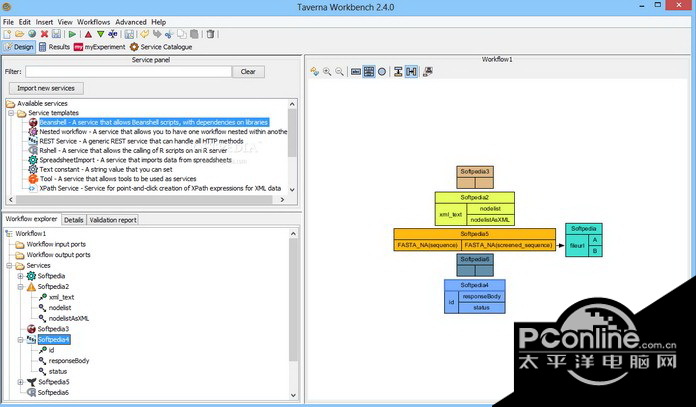Collapse the Services folder in Workflow explorer
Image resolution: width=696 pixels, height=407 pixels.
click(10, 265)
